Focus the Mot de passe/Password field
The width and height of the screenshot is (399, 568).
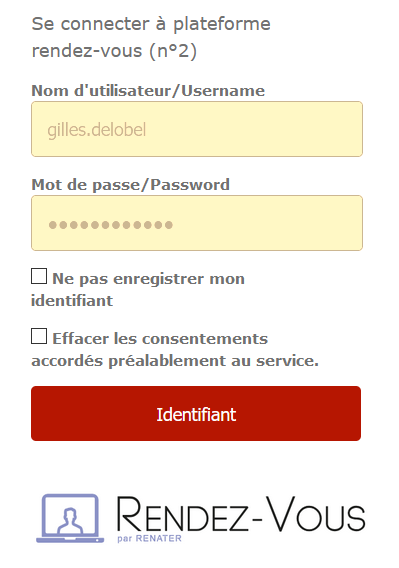click(x=197, y=223)
